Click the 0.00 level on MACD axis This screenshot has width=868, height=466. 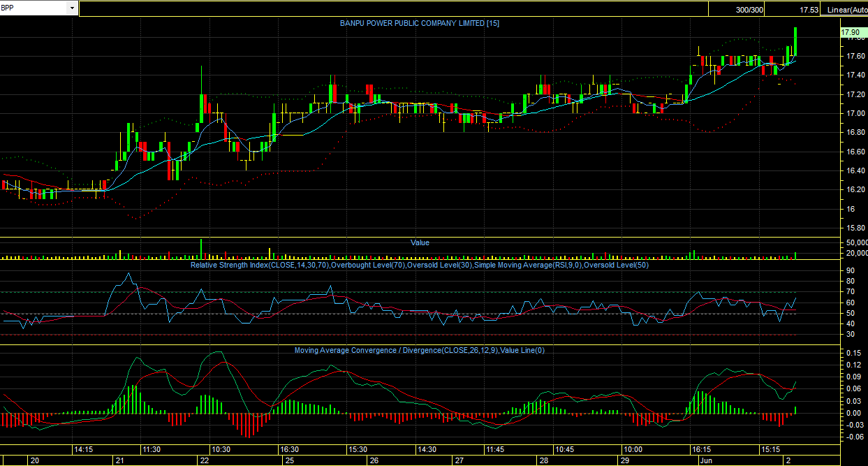coord(853,413)
